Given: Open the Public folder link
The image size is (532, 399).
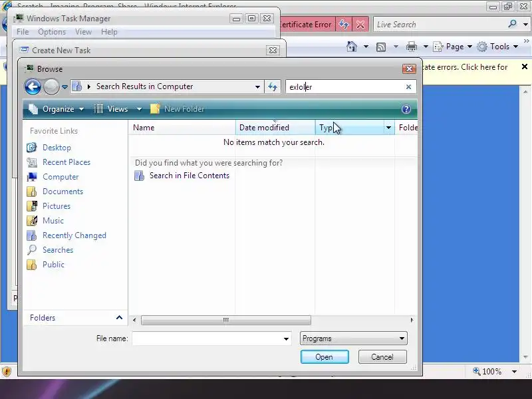Looking at the screenshot, I should tap(53, 264).
